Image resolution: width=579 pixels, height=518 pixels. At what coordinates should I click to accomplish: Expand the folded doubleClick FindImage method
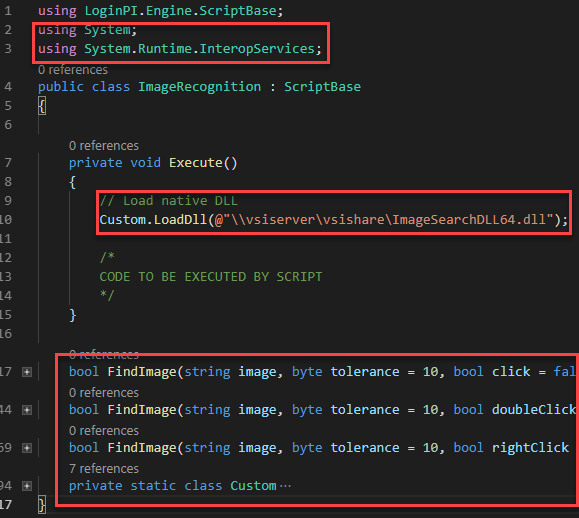coord(27,410)
